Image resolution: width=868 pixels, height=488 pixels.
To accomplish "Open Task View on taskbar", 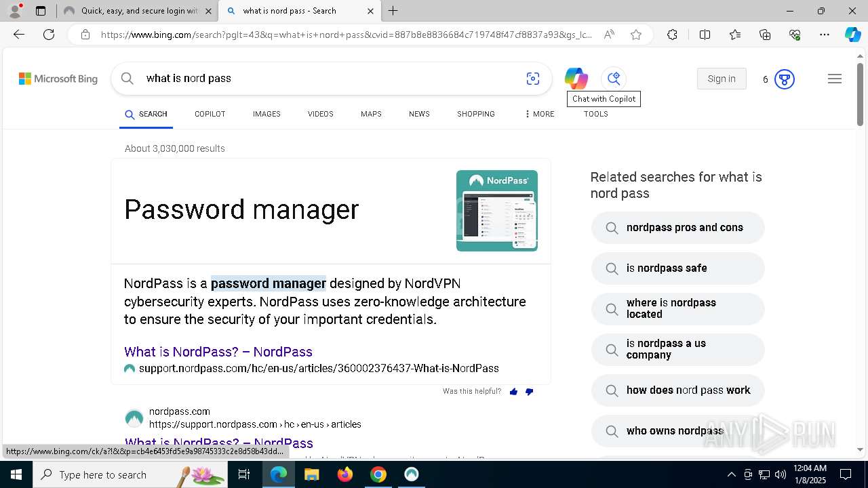I will [245, 474].
